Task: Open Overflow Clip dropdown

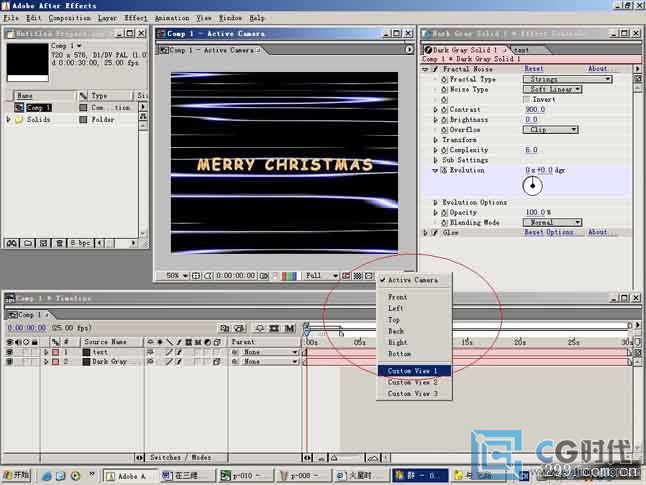Action: click(x=550, y=130)
